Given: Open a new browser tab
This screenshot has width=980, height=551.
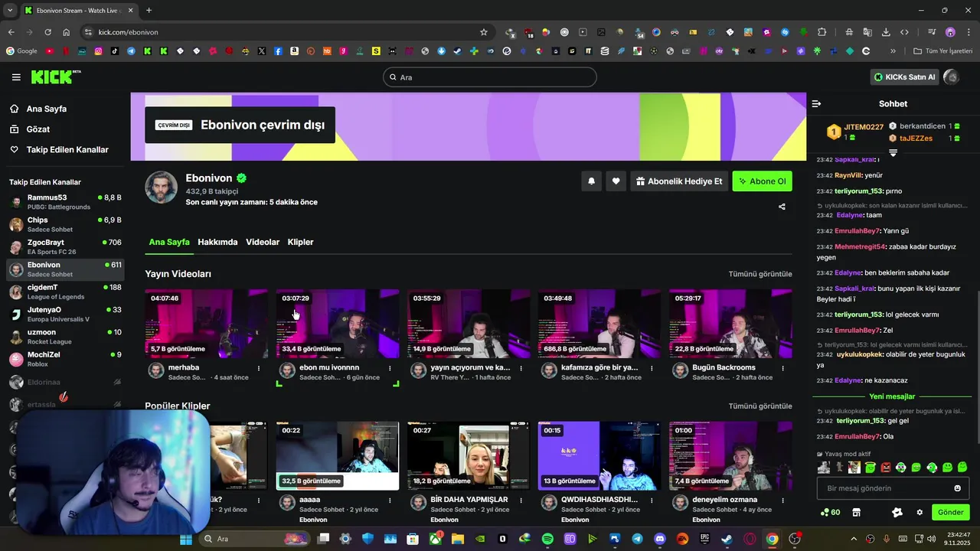Looking at the screenshot, I should coord(149,10).
